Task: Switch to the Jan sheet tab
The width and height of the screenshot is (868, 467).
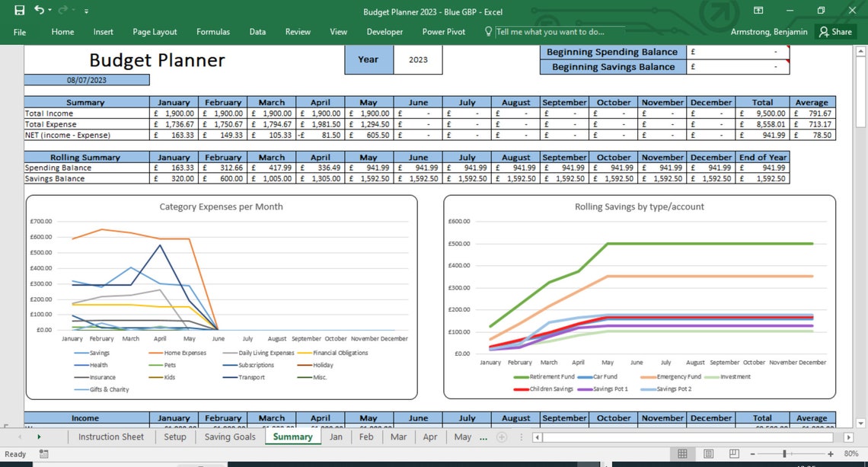Action: [x=336, y=437]
